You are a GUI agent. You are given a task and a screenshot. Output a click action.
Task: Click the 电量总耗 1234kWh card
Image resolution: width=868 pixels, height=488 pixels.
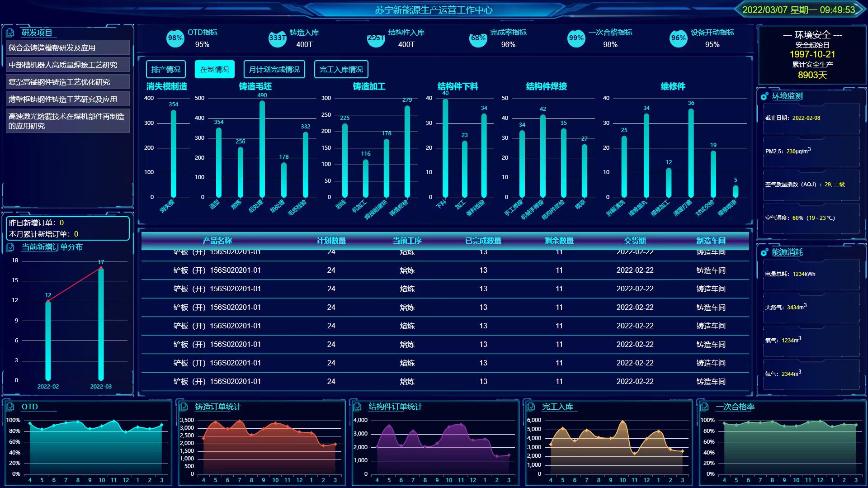click(811, 274)
